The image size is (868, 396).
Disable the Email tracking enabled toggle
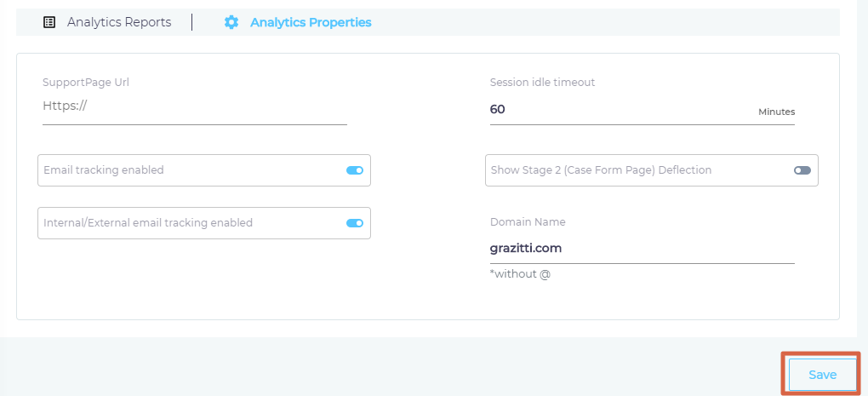(x=354, y=170)
